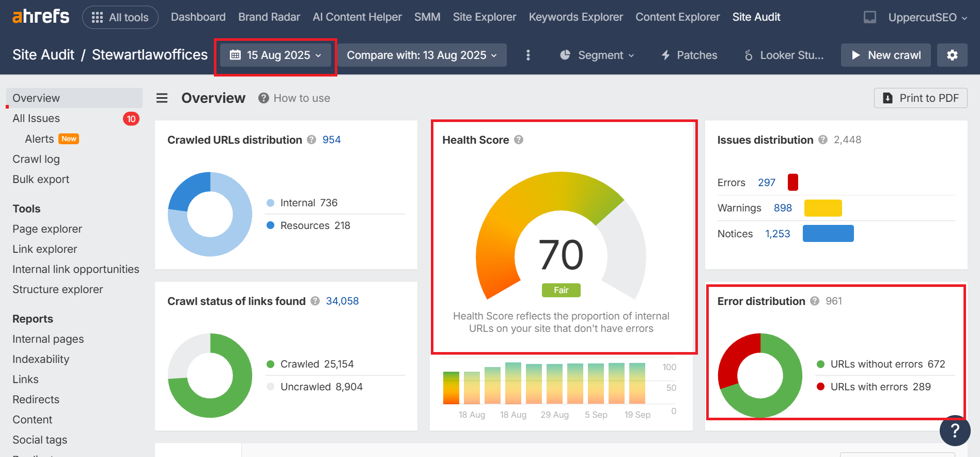Click the Patches lightning bolt icon
This screenshot has height=457, width=980.
[666, 55]
